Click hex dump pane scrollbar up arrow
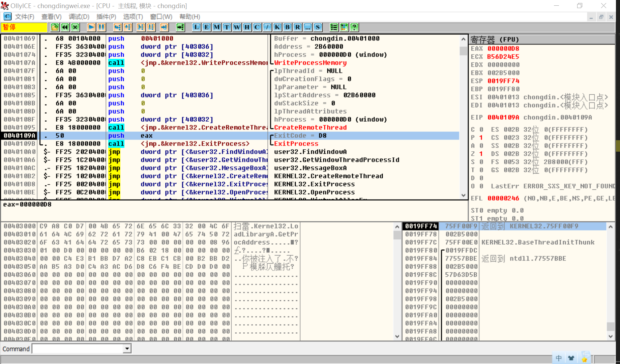Viewport: 620px width, 364px height. [x=397, y=227]
